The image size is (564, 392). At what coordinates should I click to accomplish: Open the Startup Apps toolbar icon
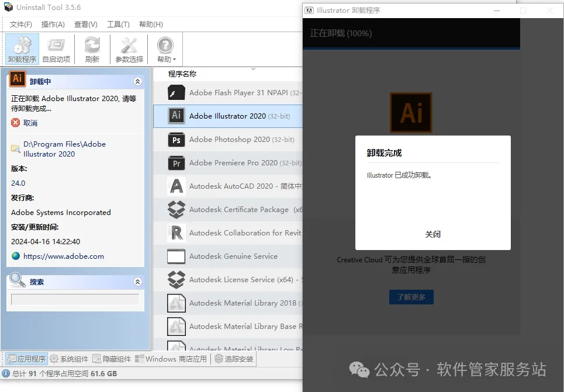point(56,49)
